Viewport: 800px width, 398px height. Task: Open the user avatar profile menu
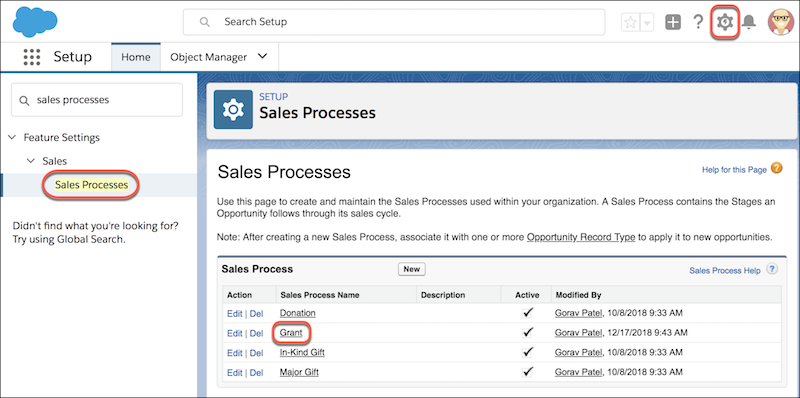[x=781, y=22]
